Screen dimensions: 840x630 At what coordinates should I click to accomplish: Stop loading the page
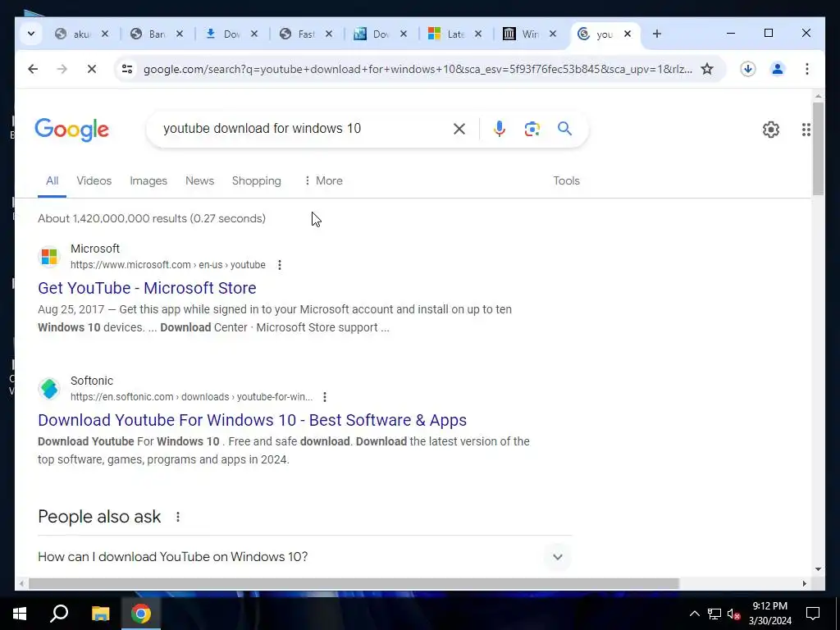point(92,69)
